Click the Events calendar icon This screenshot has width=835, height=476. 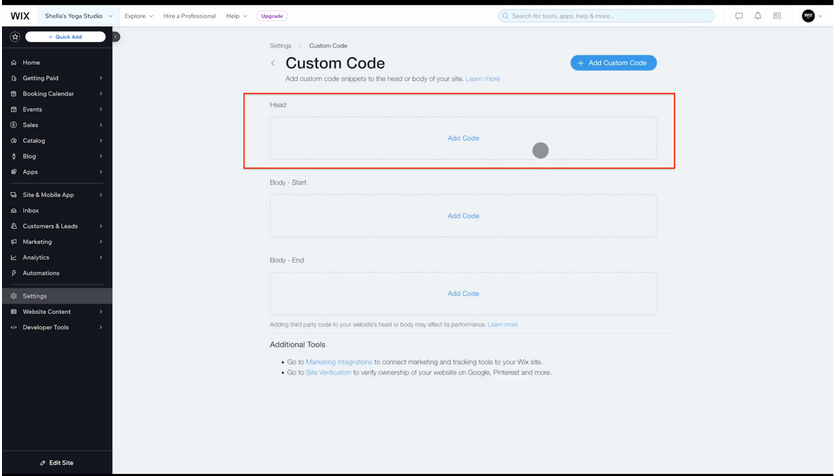pyautogui.click(x=14, y=109)
